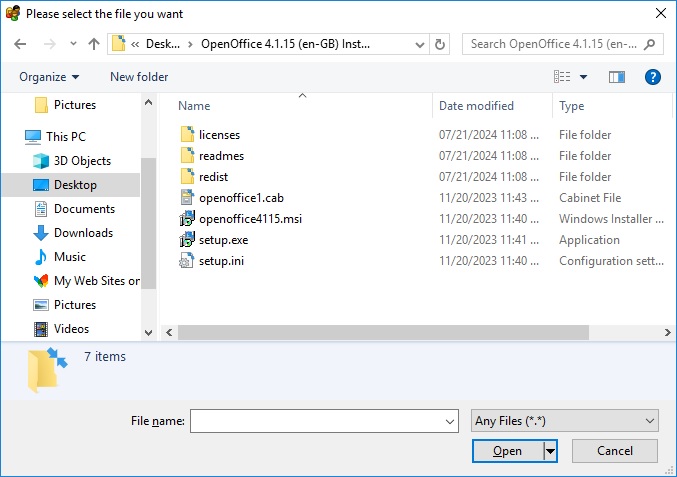Select the file name setup.exe
The width and height of the screenshot is (677, 477).
click(224, 240)
